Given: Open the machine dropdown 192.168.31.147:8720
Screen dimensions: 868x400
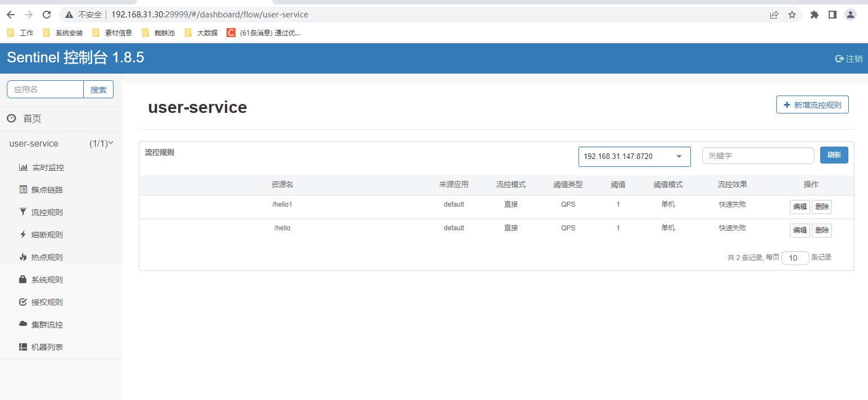Looking at the screenshot, I should tap(635, 156).
